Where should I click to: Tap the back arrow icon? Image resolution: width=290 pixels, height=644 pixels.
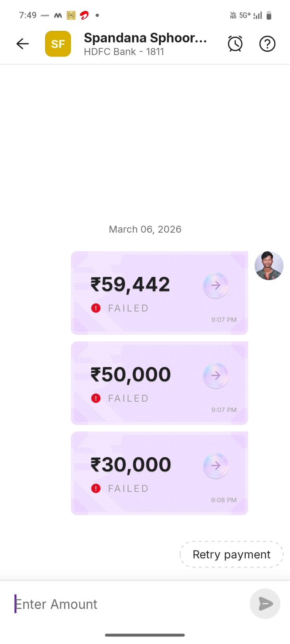pyautogui.click(x=23, y=43)
